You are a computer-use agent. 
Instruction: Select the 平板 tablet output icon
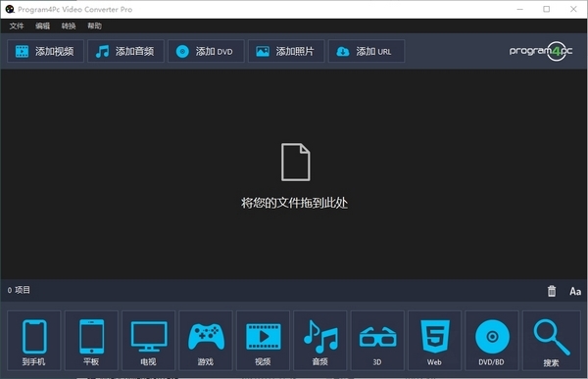pos(91,341)
